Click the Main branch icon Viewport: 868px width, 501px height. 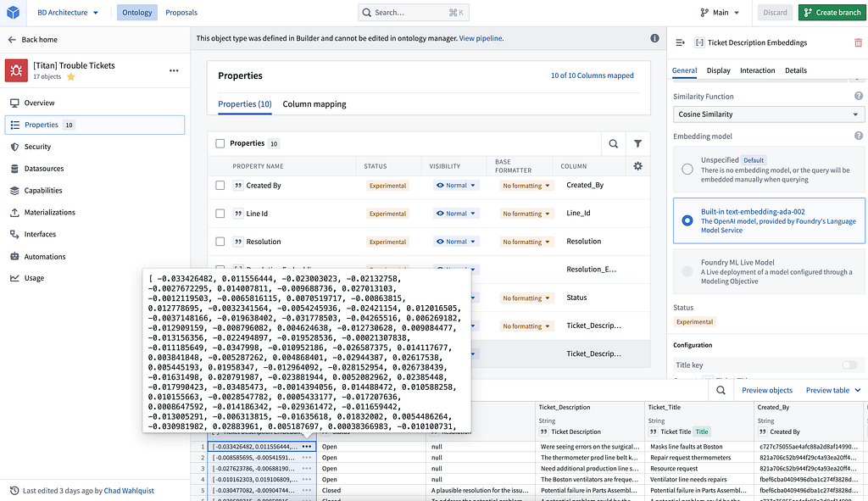[704, 12]
